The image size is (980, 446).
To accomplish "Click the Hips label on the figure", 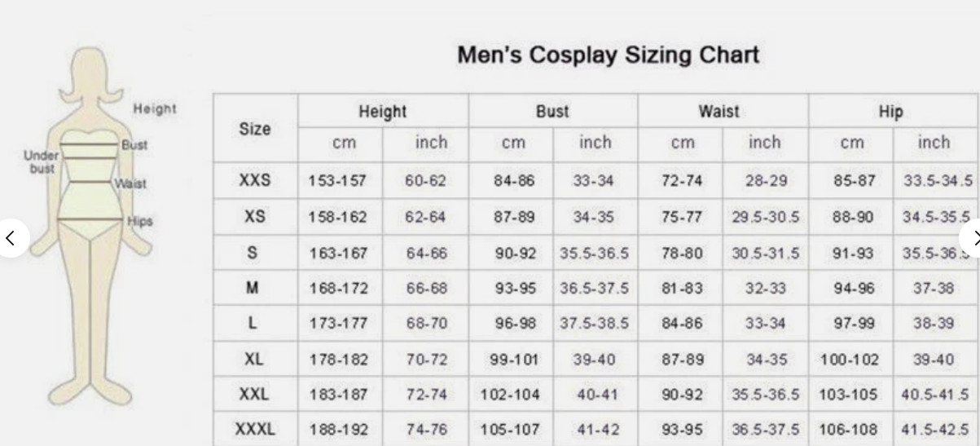I will click(138, 221).
